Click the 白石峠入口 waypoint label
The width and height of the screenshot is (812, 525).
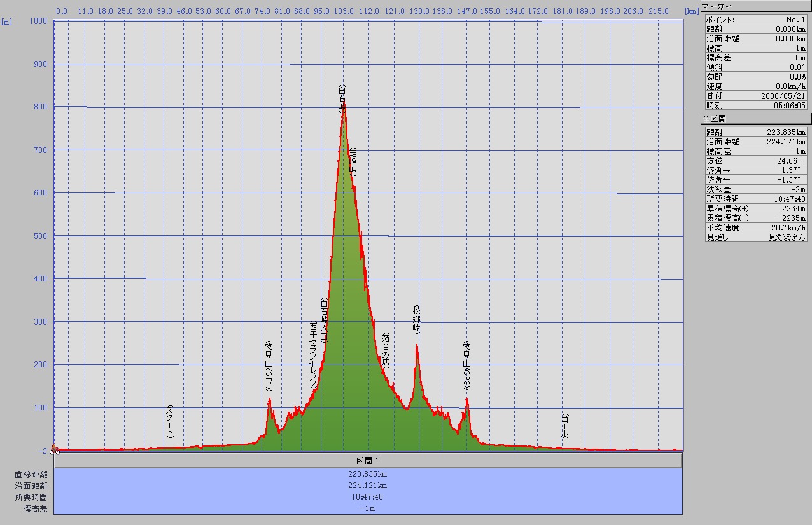324,320
